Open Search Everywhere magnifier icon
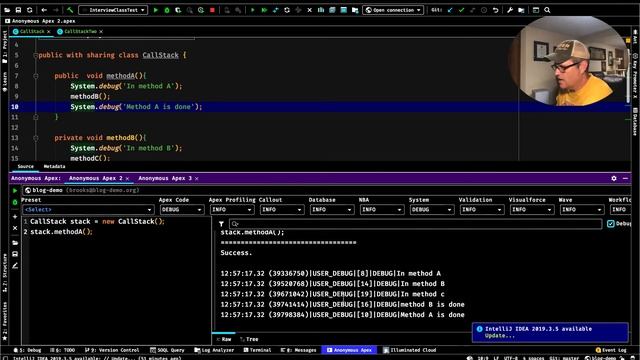The image size is (640, 360). 547,10
